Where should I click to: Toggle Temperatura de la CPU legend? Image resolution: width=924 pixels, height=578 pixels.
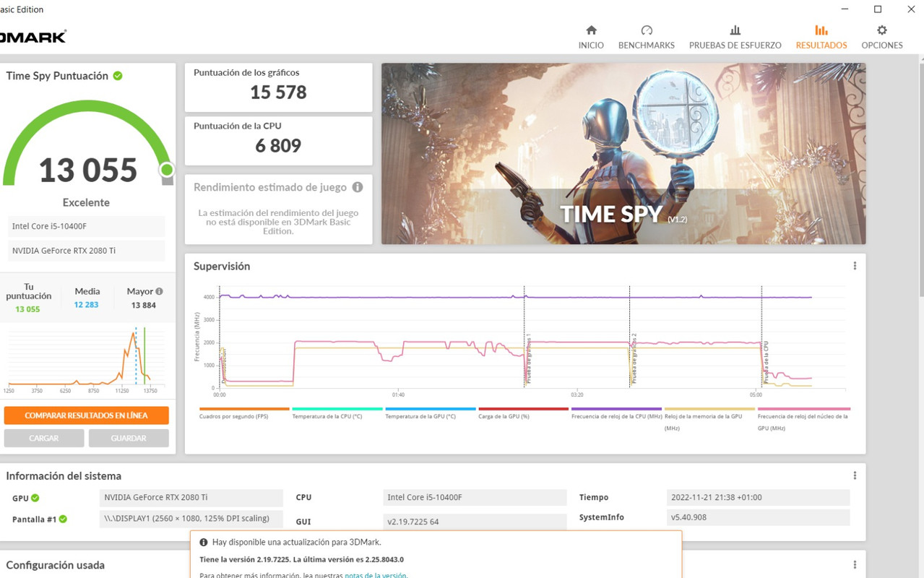[337, 413]
